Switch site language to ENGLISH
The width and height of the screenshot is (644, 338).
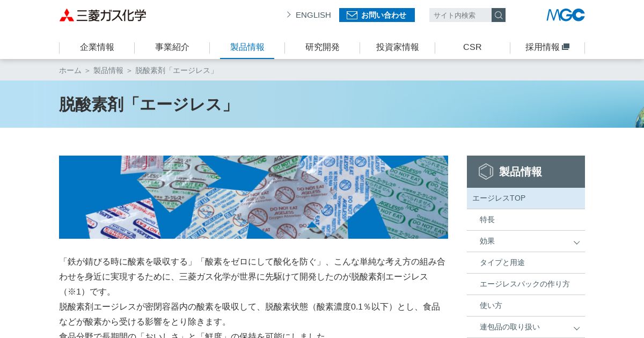313,15
